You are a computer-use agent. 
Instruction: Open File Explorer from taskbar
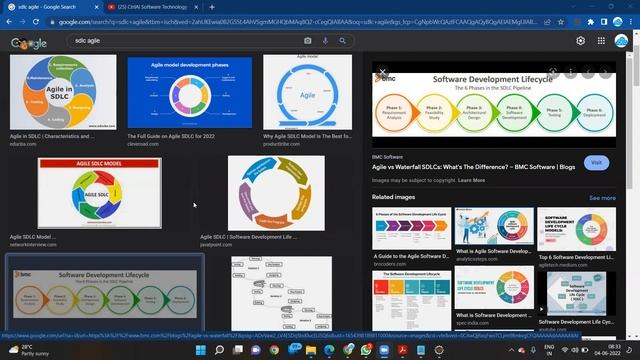311,350
